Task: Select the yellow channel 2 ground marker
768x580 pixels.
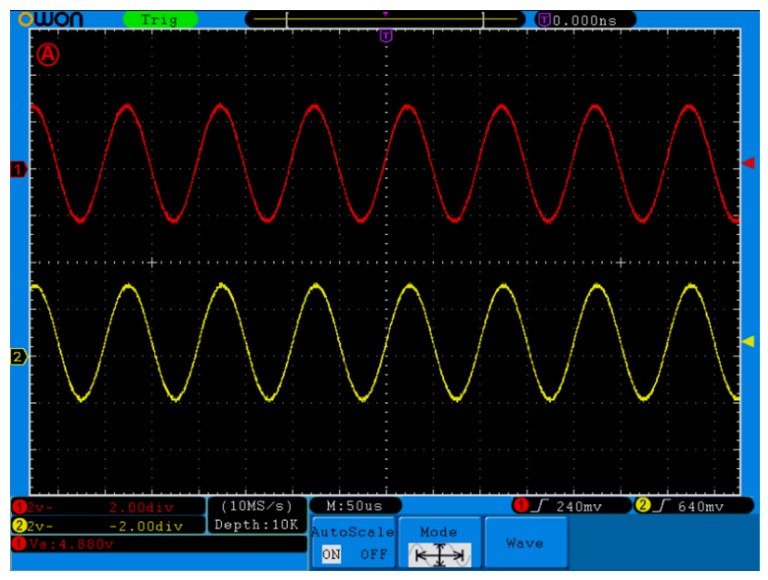Action: [19, 357]
